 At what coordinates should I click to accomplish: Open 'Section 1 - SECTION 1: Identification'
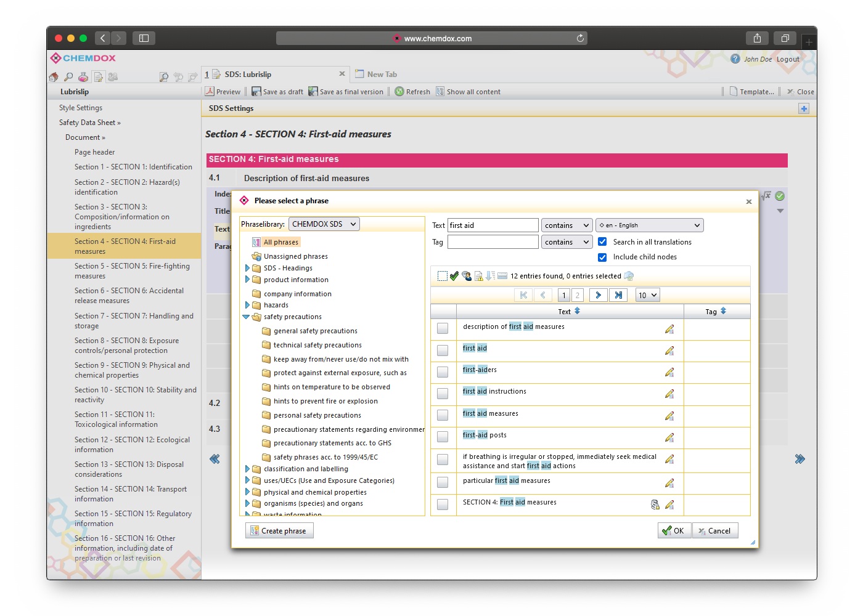(x=133, y=167)
